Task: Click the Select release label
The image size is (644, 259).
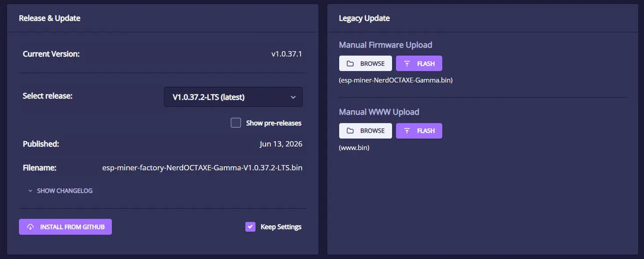Action: (x=47, y=96)
